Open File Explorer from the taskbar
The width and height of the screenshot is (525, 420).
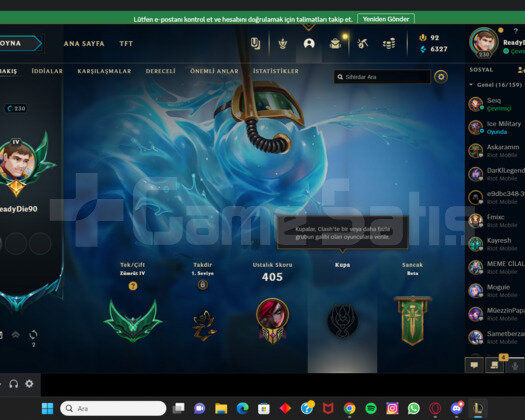[221, 408]
